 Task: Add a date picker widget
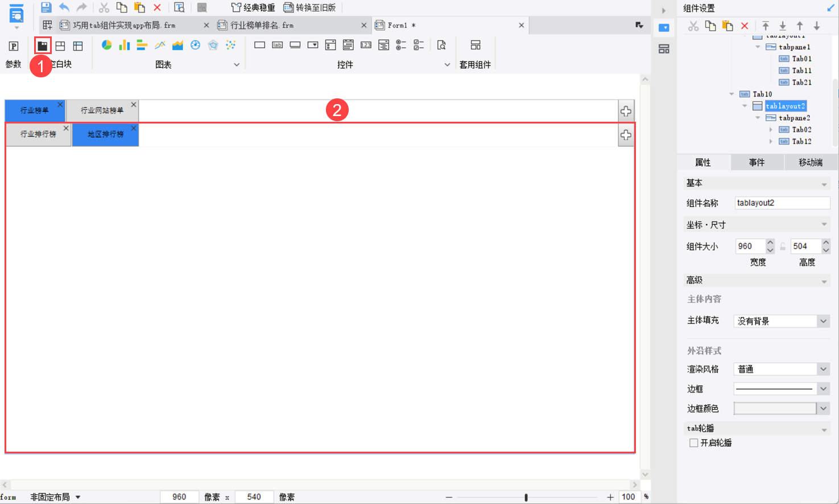348,45
